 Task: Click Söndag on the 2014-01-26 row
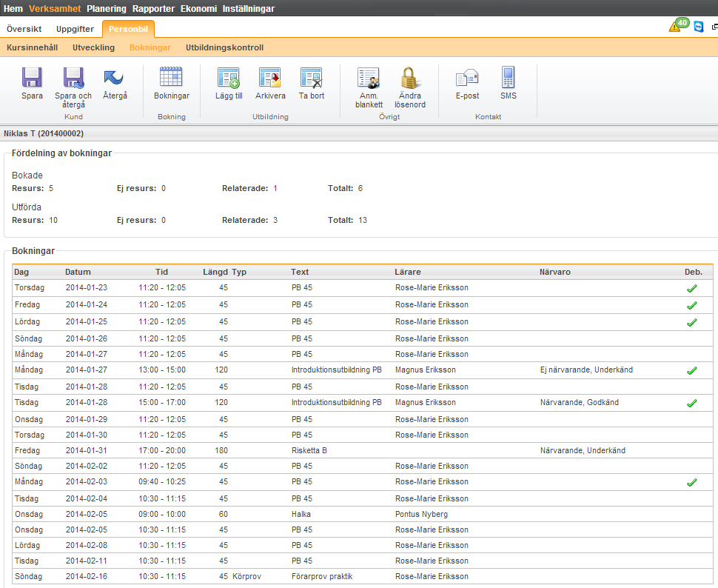[28, 338]
